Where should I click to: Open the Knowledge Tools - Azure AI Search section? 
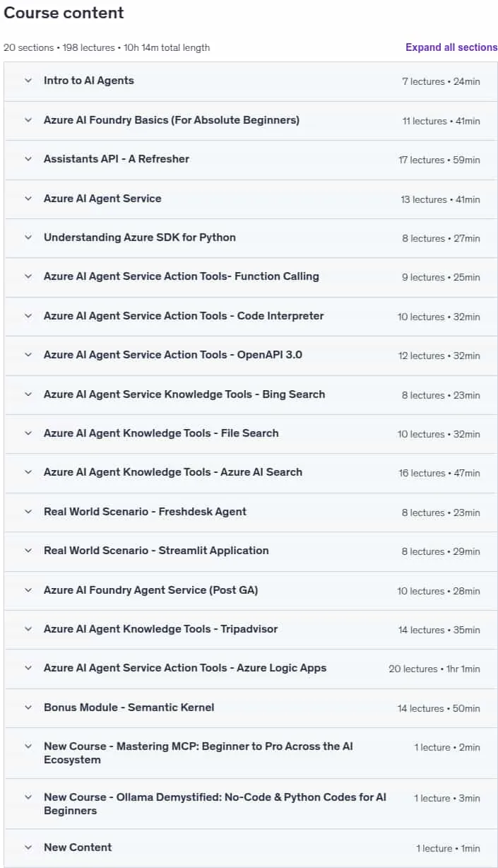251,473
